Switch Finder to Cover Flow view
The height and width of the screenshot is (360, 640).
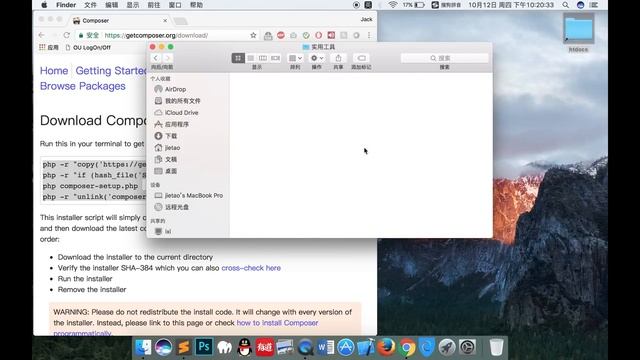tap(276, 58)
